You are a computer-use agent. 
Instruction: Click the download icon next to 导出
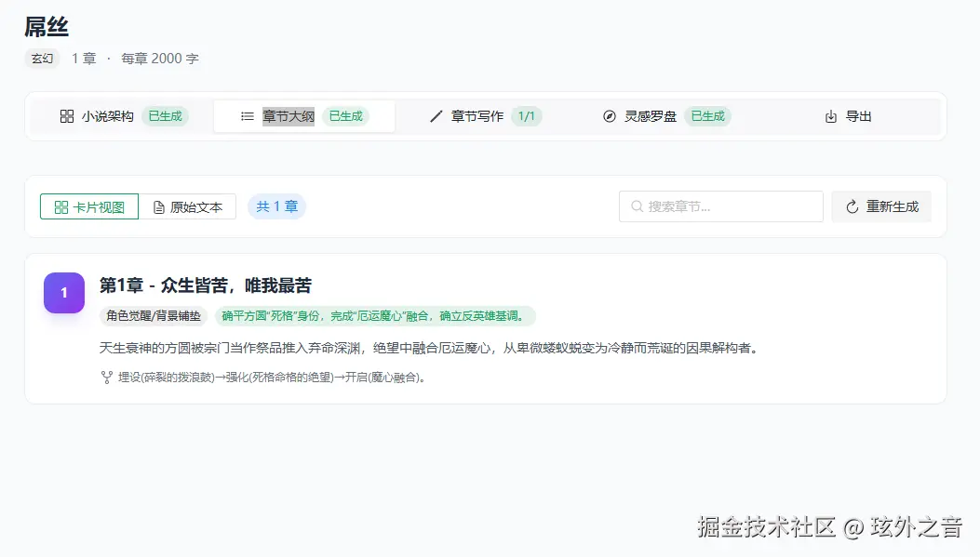829,116
